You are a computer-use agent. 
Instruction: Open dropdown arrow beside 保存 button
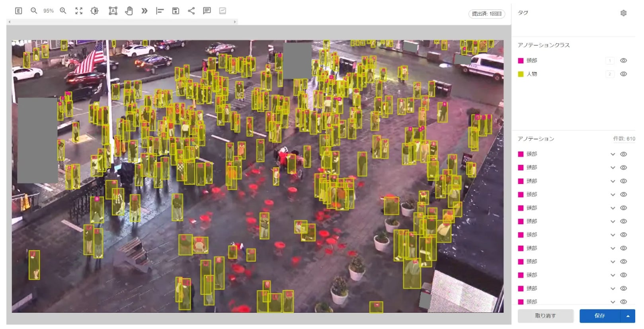[x=628, y=316]
